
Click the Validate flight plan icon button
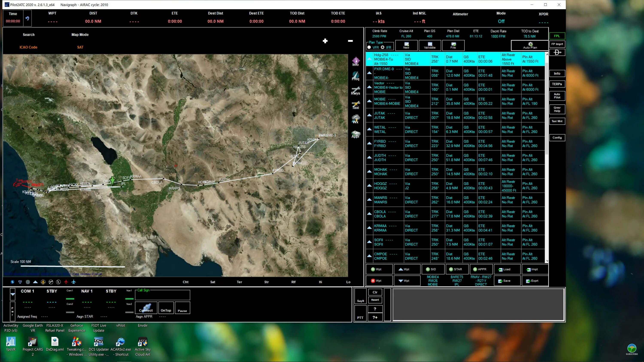tap(430, 45)
